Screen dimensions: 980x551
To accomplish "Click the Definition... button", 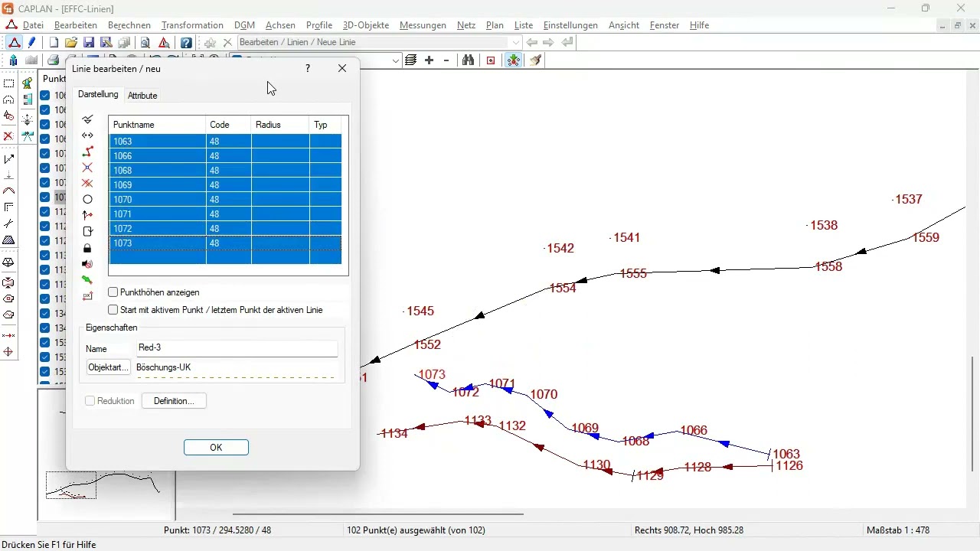I will click(174, 401).
